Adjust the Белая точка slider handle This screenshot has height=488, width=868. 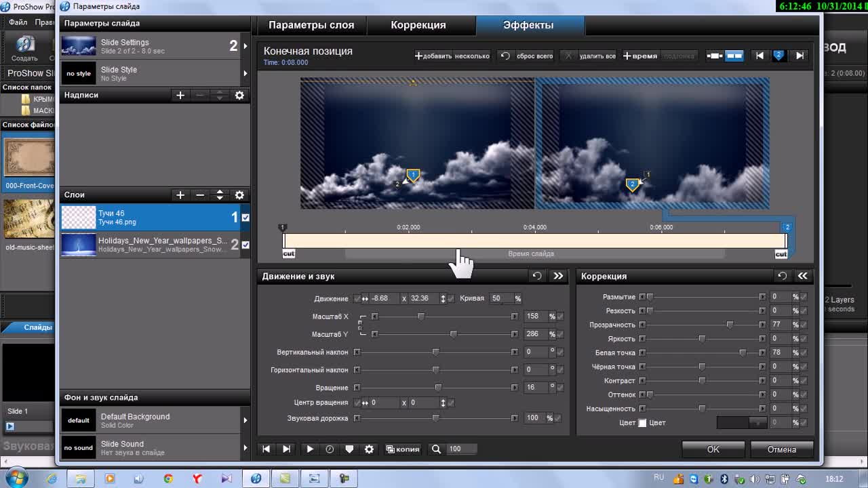pos(743,352)
